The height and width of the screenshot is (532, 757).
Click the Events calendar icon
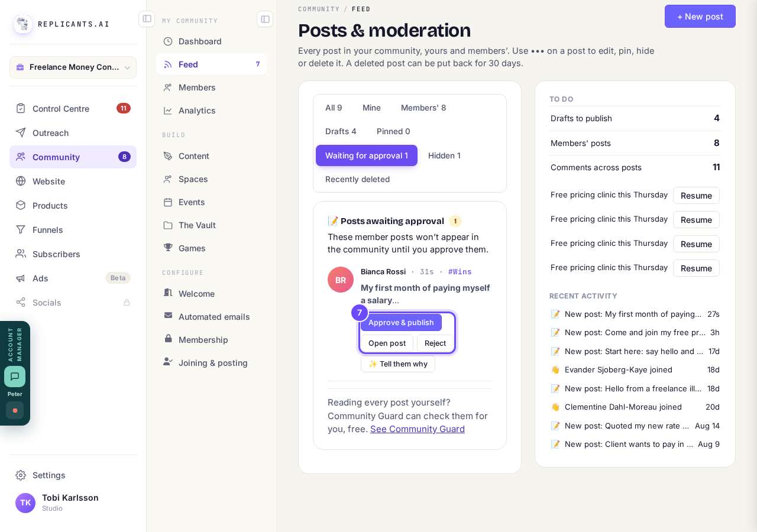click(x=168, y=202)
